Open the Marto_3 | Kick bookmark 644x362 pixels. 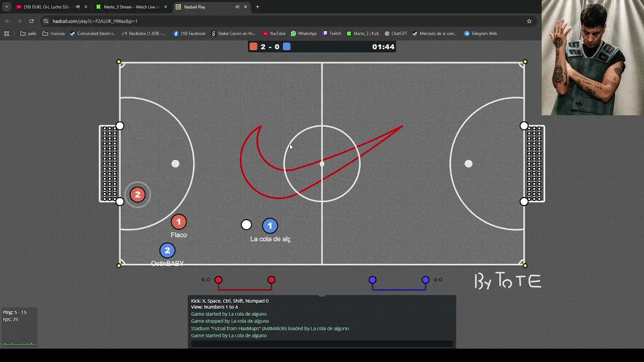(x=363, y=34)
